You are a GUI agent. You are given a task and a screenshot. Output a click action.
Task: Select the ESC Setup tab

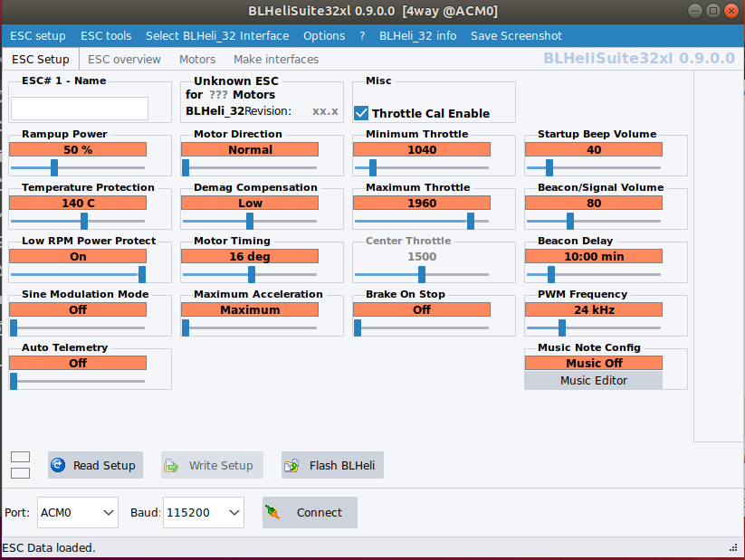pyautogui.click(x=41, y=60)
